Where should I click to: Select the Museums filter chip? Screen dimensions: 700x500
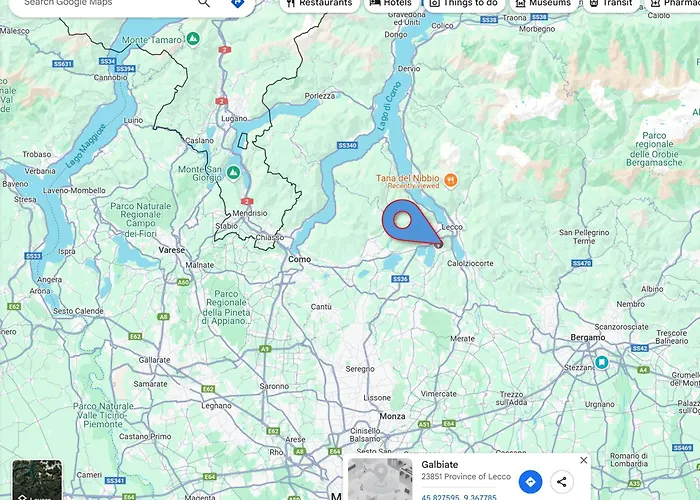click(543, 4)
